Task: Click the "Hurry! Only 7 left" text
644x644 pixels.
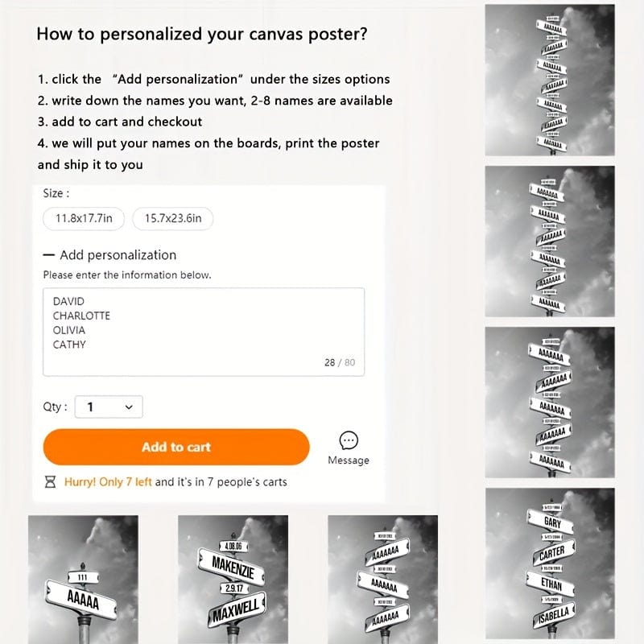Action: click(108, 481)
